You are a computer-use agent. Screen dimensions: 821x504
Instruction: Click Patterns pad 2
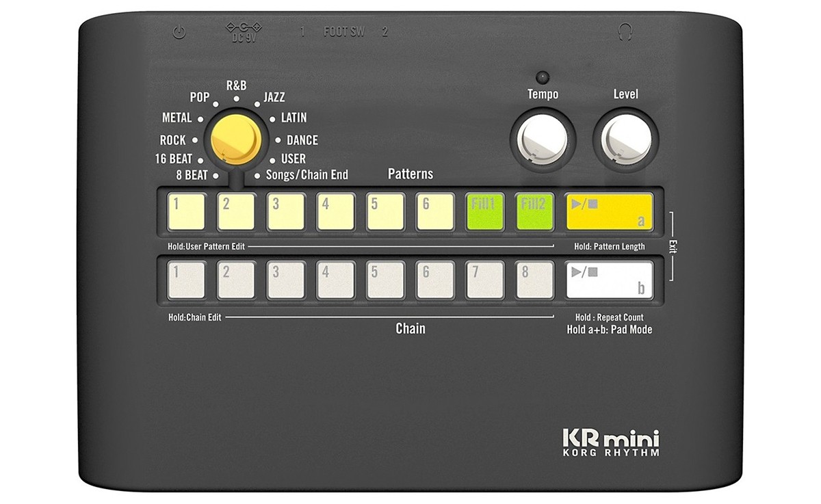pos(236,212)
